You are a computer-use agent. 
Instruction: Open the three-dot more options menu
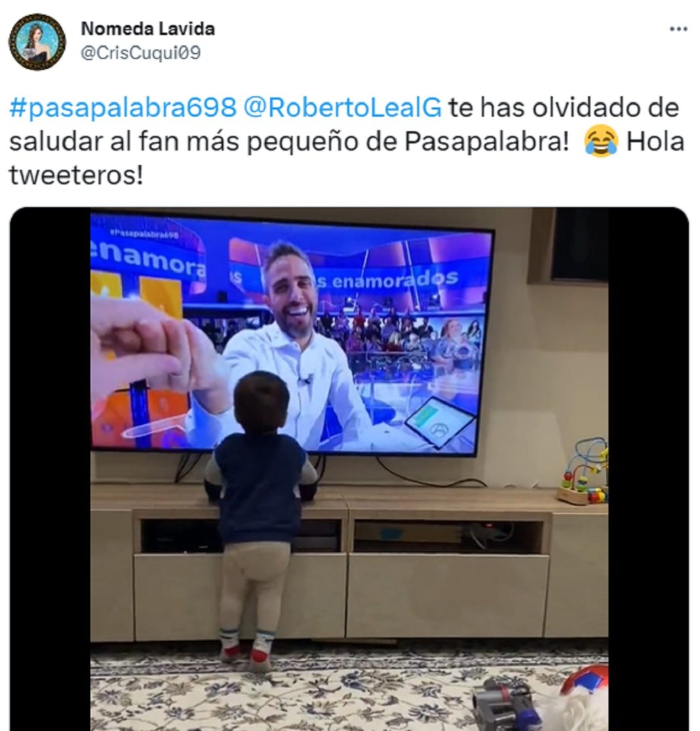click(x=678, y=30)
